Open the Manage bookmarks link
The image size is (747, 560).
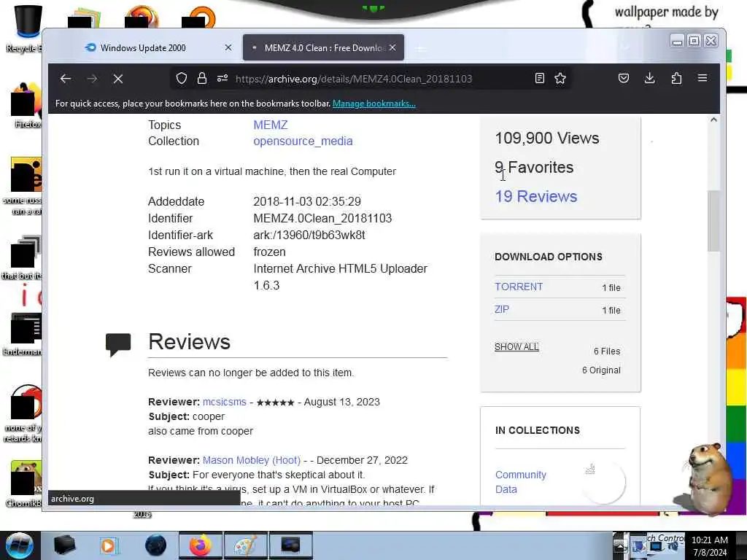click(374, 104)
